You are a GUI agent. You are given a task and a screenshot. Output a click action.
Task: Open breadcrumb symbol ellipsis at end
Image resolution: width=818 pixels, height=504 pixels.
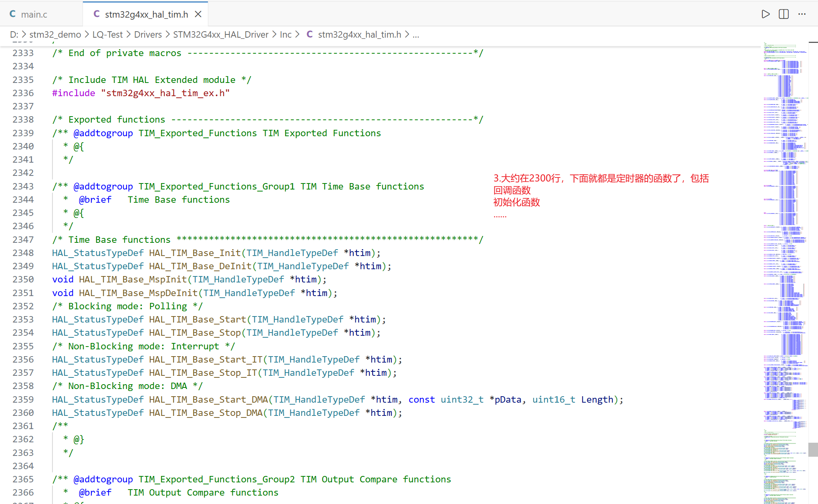(416, 34)
